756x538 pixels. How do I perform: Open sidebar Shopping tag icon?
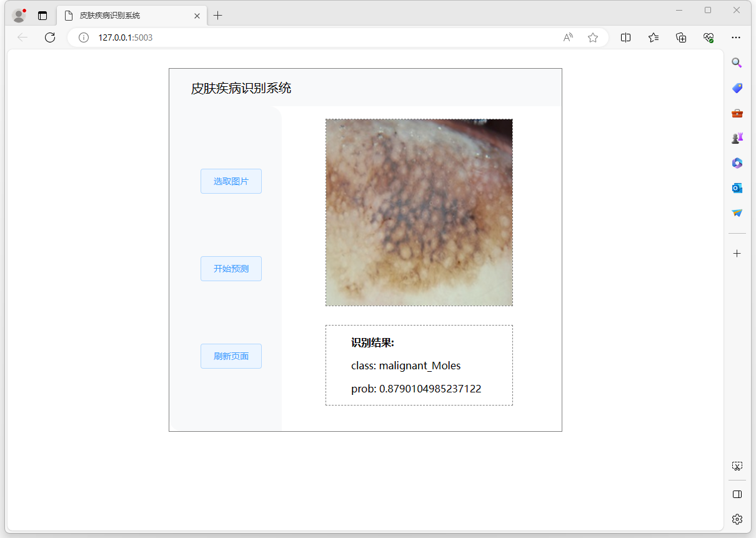pyautogui.click(x=737, y=88)
